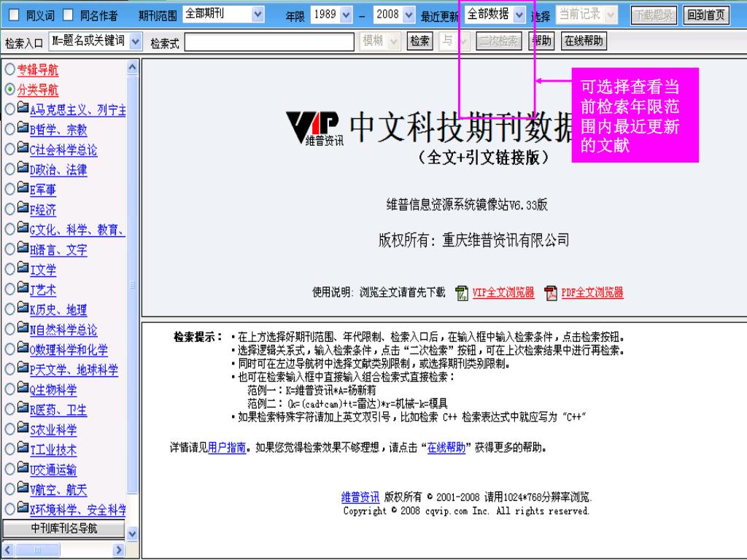This screenshot has width=747, height=560.
Task: Click the 中刊库刊名导航 button
Action: 64,528
